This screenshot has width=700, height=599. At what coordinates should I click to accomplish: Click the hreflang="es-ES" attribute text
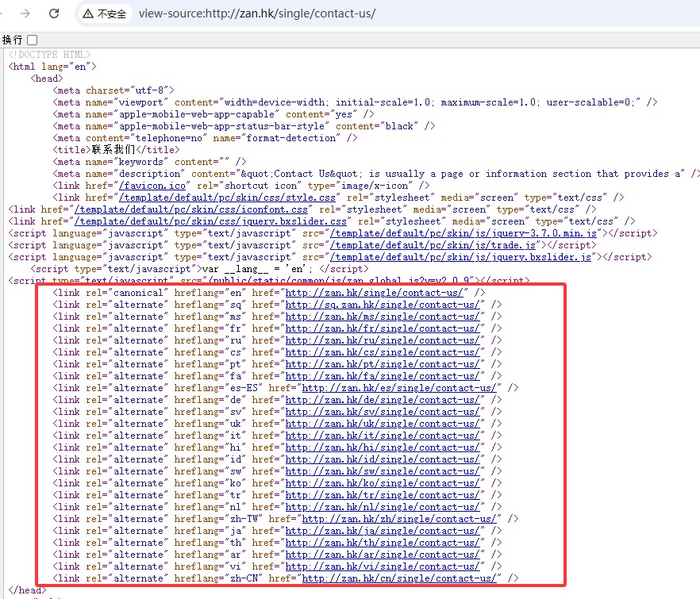(x=219, y=388)
